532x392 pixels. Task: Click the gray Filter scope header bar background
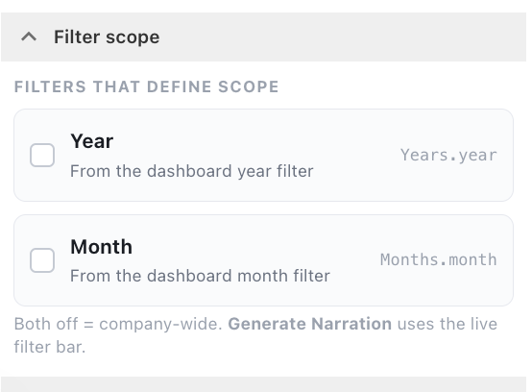tap(339, 37)
